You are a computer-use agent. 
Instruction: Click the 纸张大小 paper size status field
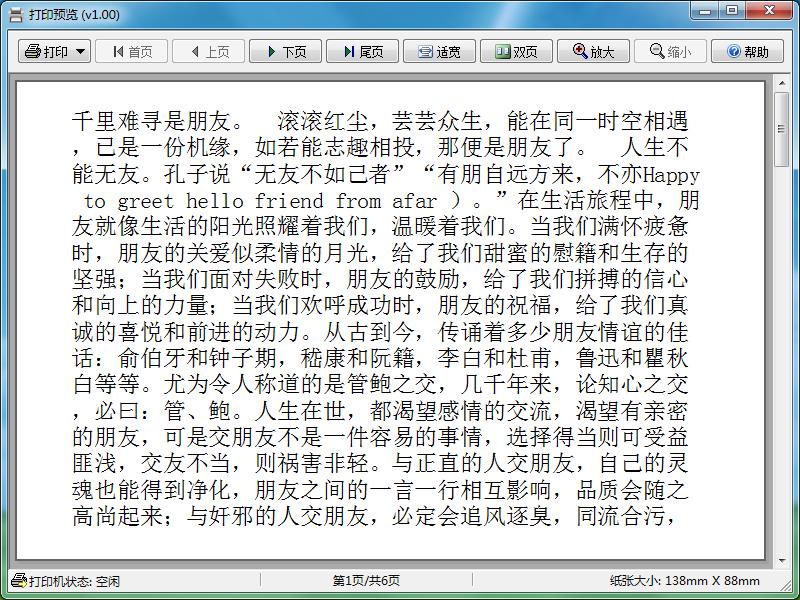coord(684,581)
